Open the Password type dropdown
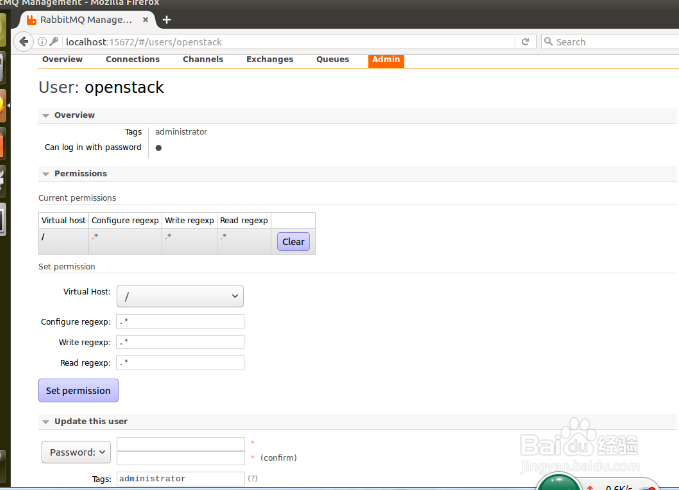 [76, 452]
